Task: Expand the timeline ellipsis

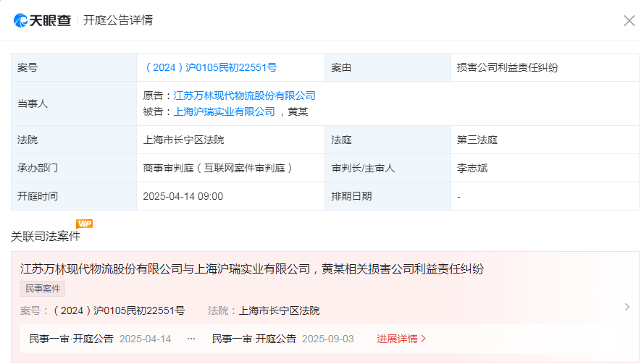Action: [191, 339]
